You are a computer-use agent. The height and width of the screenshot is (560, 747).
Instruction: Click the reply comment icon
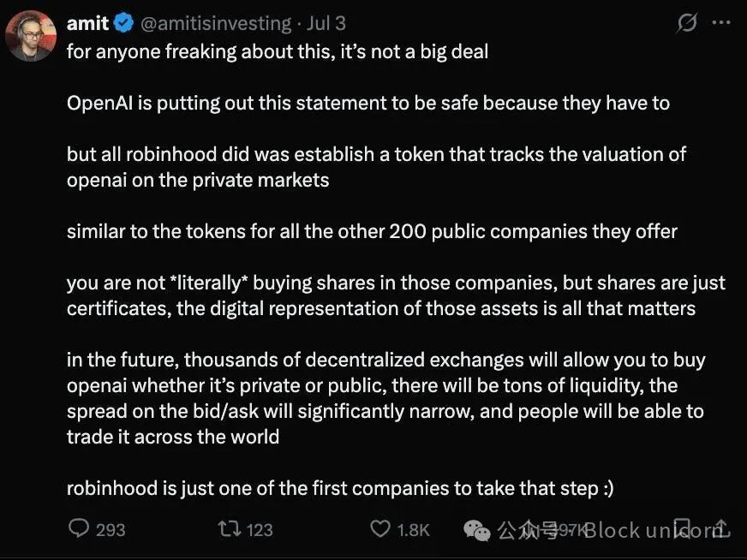point(79,529)
